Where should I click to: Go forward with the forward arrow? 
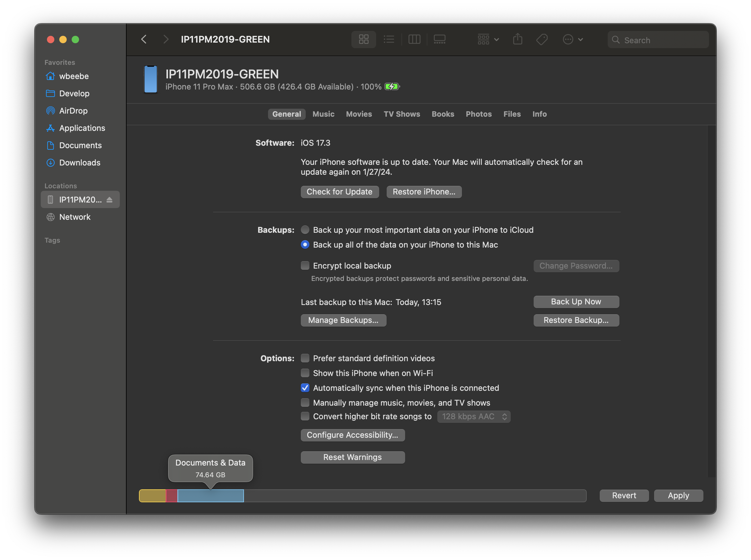166,39
